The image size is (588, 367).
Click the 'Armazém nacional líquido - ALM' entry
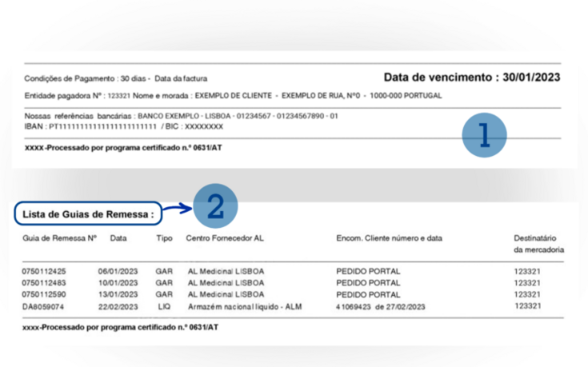[246, 306]
